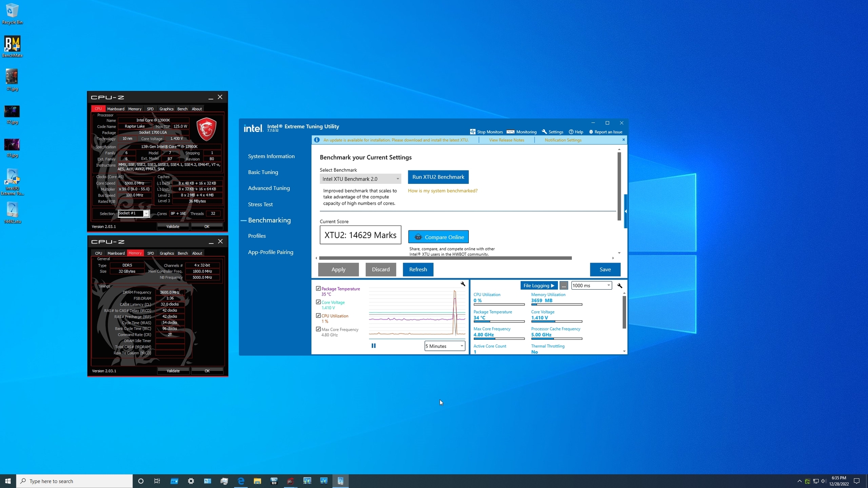The width and height of the screenshot is (868, 488).
Task: Toggle CPU Utilization graph checkbox
Action: [318, 316]
